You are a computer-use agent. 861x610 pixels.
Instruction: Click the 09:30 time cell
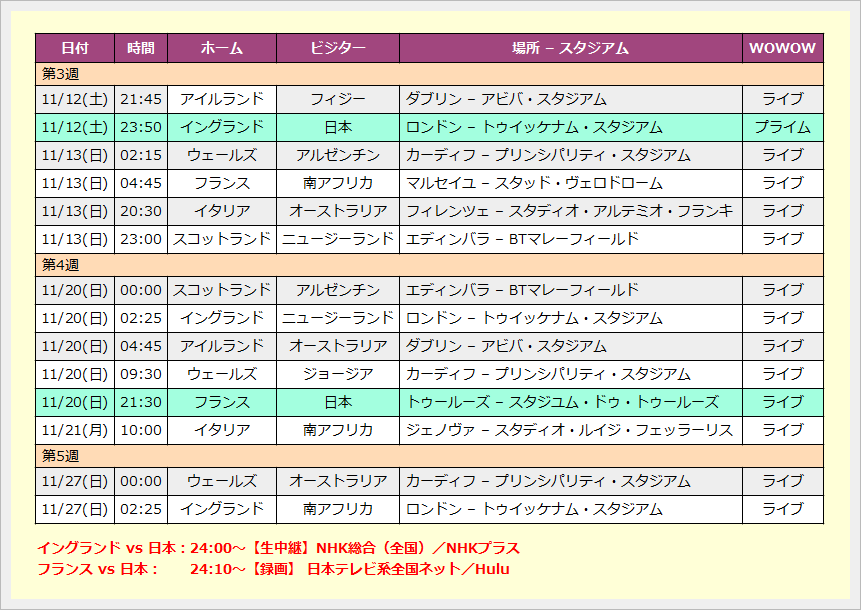pos(141,374)
